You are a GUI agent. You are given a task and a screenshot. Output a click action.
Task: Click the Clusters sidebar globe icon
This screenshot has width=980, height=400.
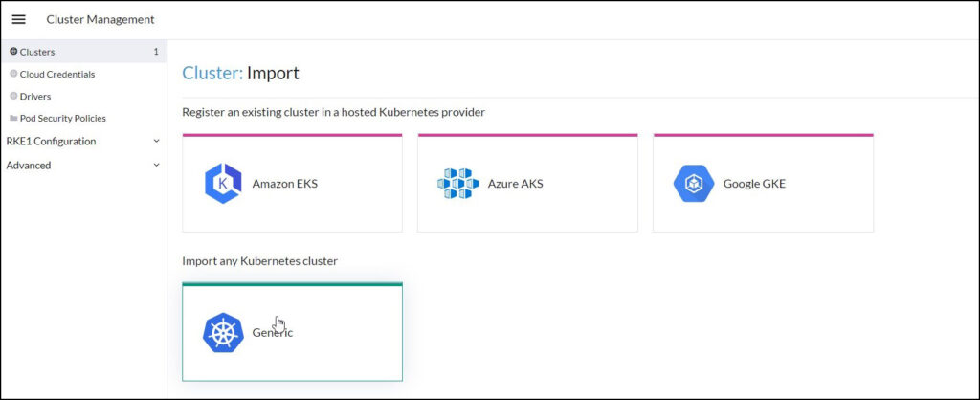pos(13,52)
